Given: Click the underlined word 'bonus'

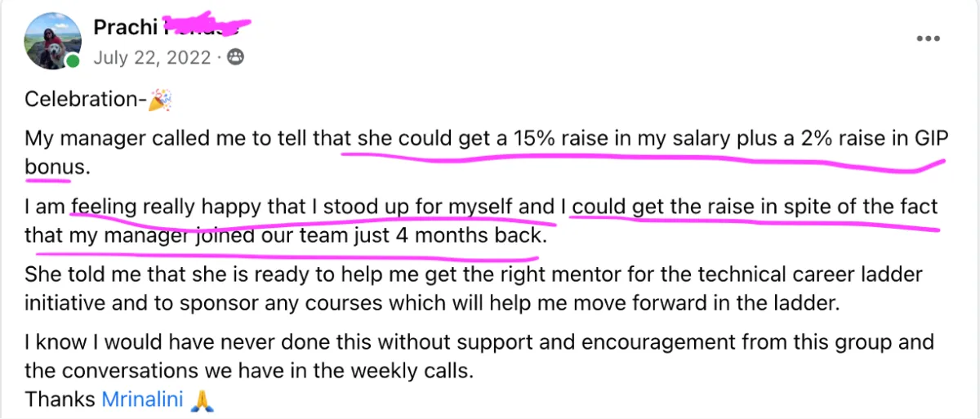Looking at the screenshot, I should click(55, 167).
